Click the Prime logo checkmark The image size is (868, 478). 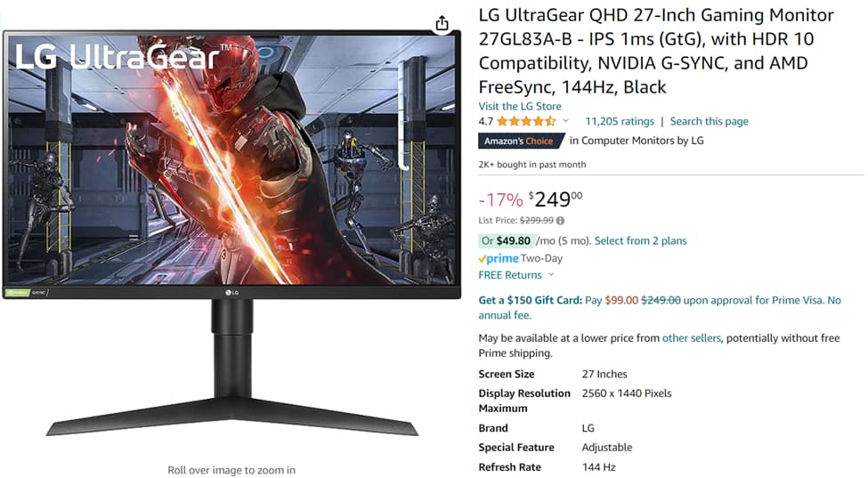click(483, 259)
